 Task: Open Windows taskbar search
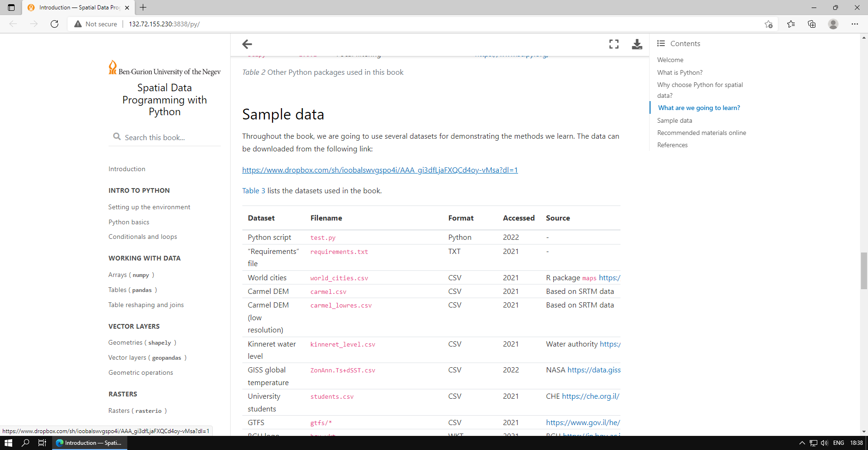click(26, 443)
